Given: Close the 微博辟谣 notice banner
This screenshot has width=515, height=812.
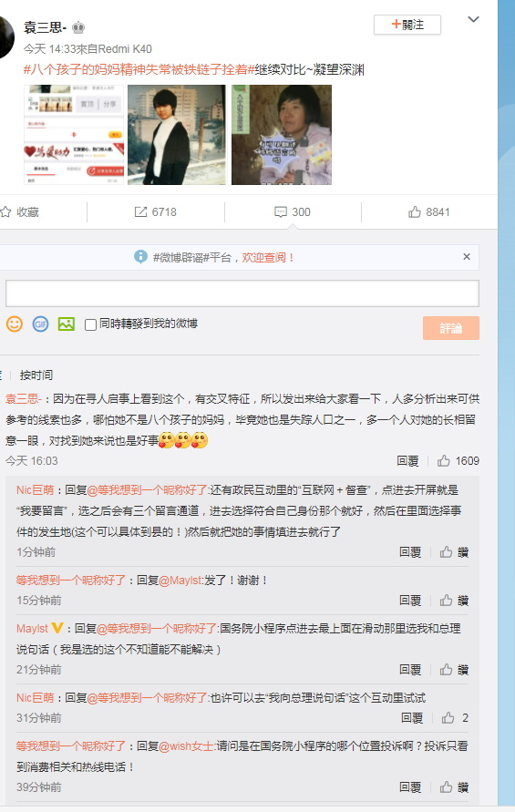Looking at the screenshot, I should pos(467,257).
